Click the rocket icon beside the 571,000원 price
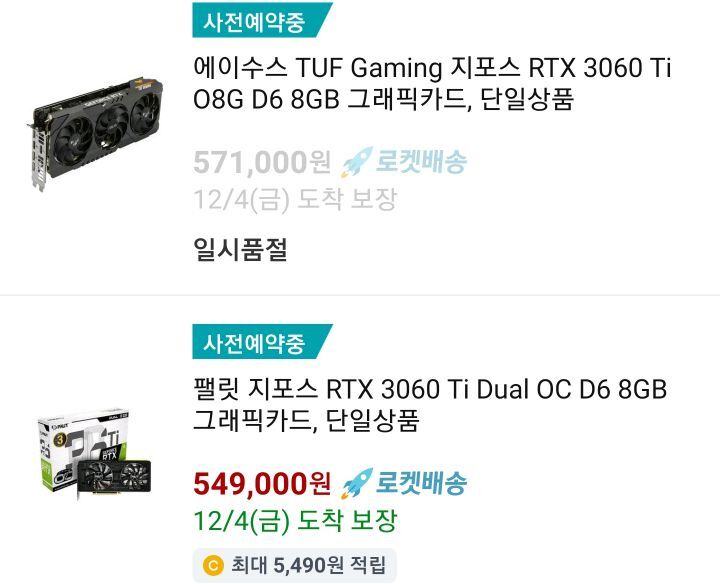Screen dimensions: 720x584 [x=357, y=162]
